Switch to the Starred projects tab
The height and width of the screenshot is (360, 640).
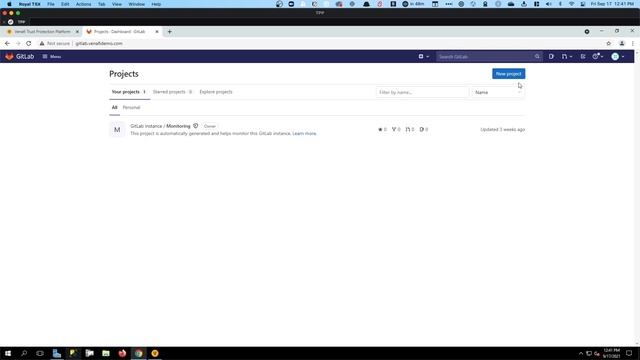(x=172, y=92)
